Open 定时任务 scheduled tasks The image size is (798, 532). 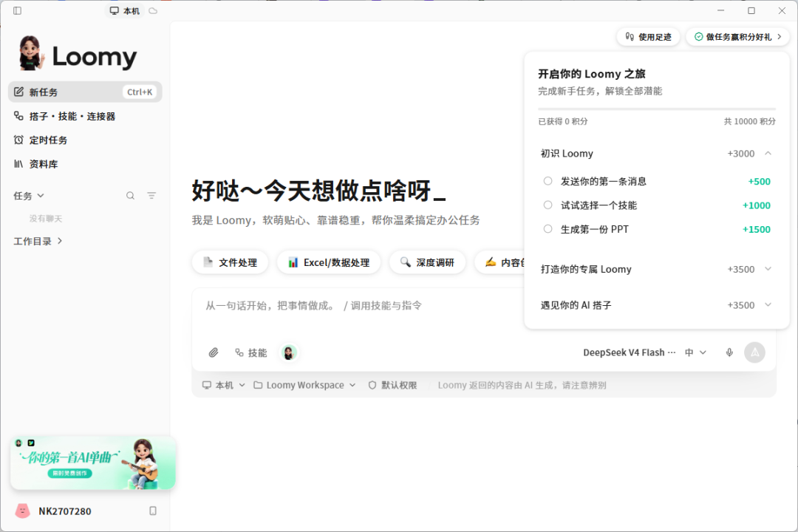coord(48,140)
